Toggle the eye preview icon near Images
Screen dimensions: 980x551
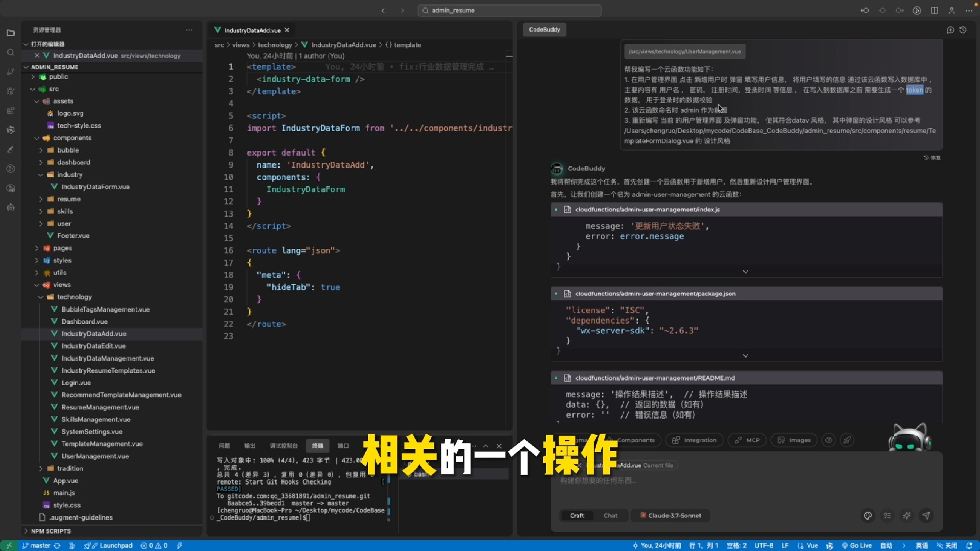[x=828, y=440]
